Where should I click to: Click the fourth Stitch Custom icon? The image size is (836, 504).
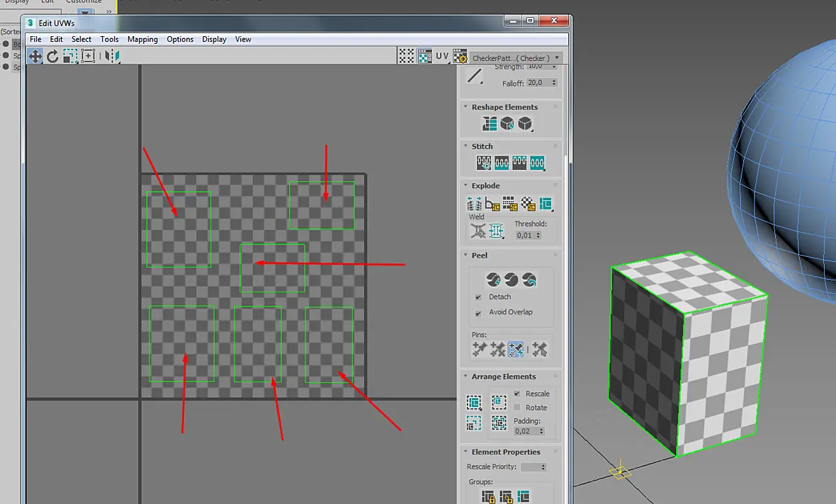click(538, 163)
